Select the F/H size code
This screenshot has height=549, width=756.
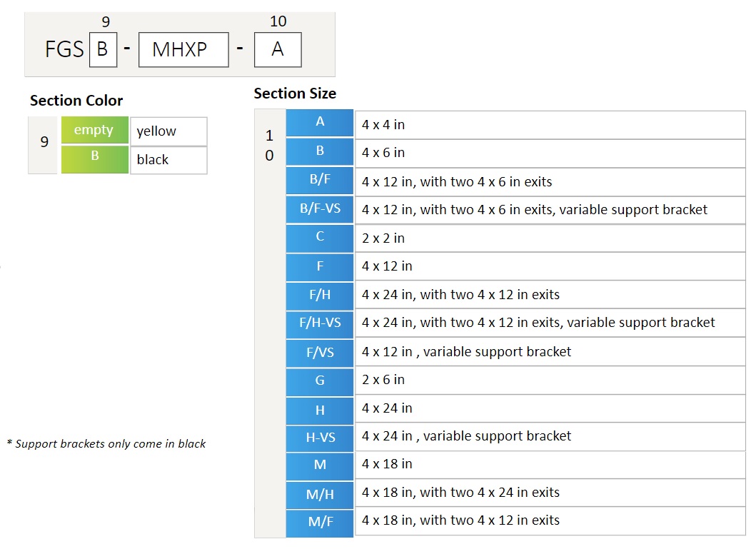coord(320,296)
